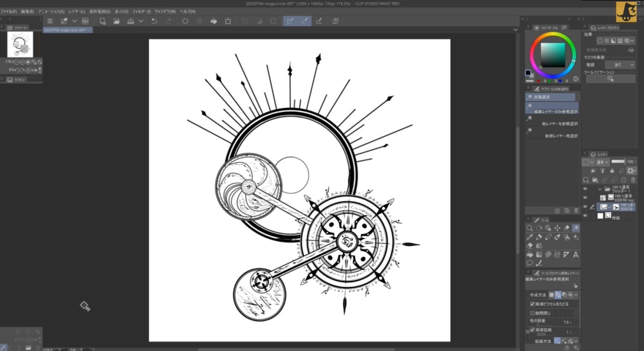The width and height of the screenshot is (644, 351).
Task: Toggle the lock layer icon
Action: 612,171
